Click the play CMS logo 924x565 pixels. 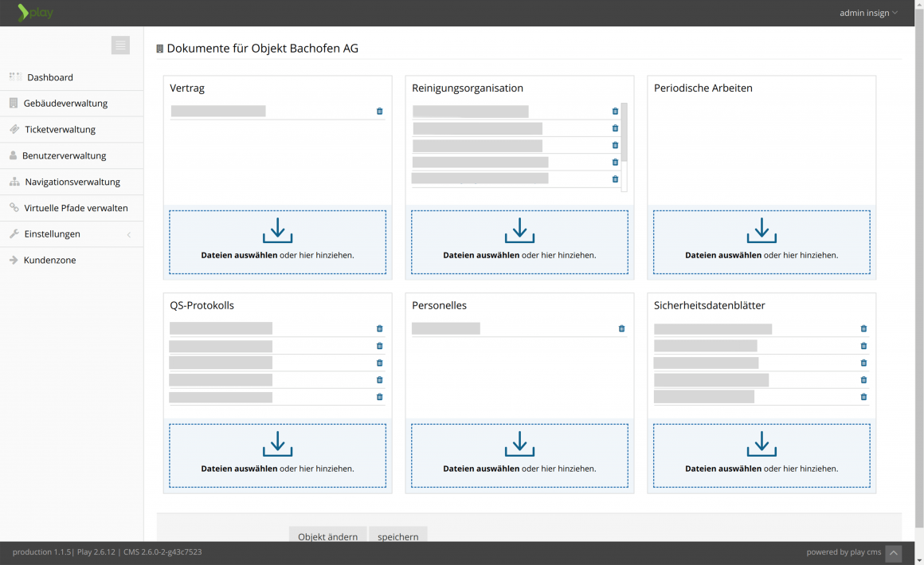click(35, 13)
